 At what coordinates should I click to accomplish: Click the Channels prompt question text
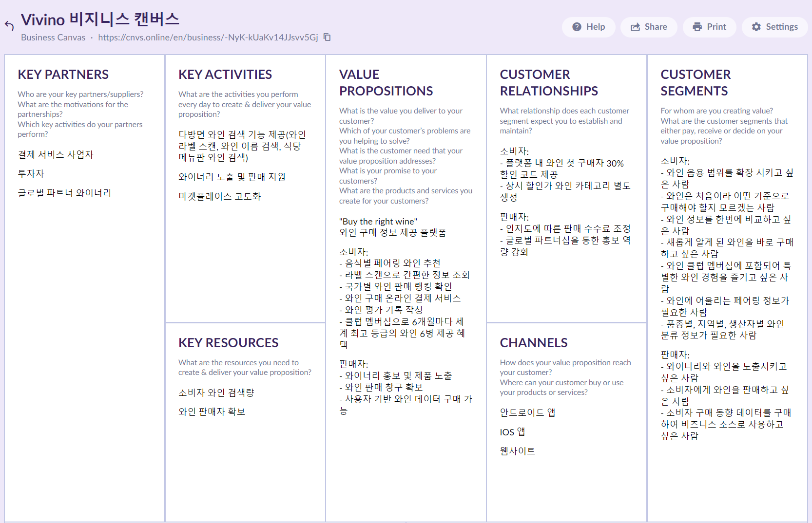[565, 377]
